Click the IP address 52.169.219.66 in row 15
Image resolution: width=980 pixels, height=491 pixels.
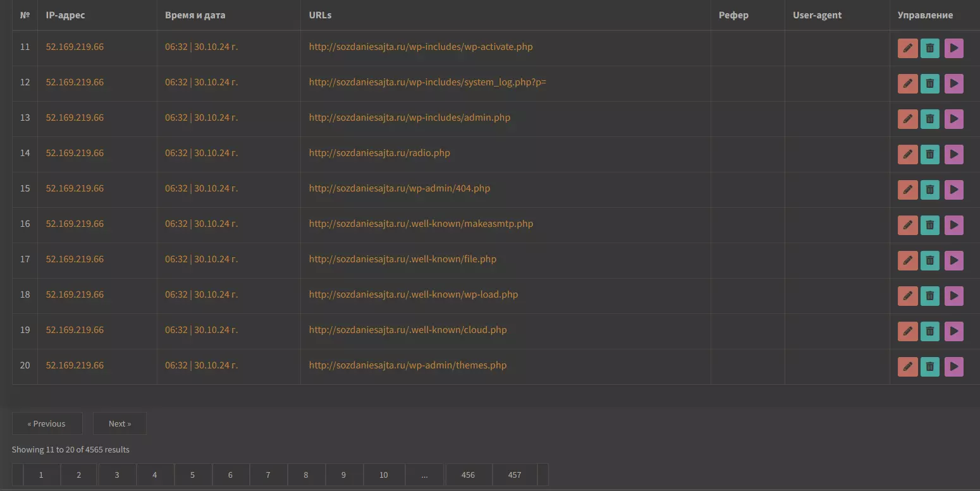[75, 188]
